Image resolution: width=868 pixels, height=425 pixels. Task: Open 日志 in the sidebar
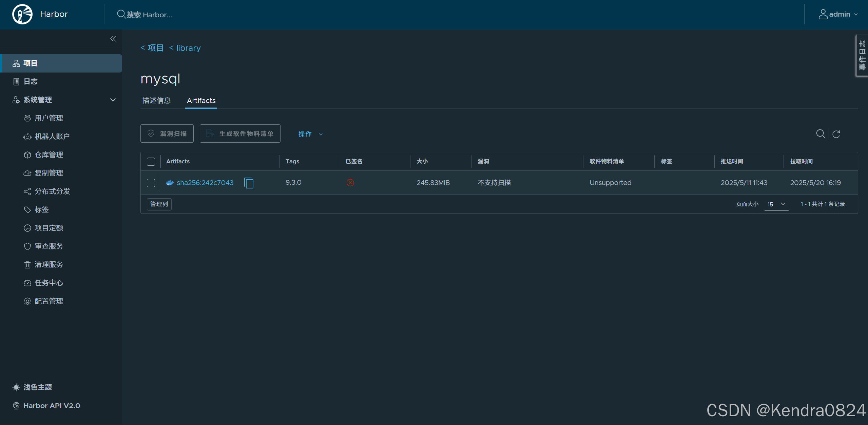(31, 81)
